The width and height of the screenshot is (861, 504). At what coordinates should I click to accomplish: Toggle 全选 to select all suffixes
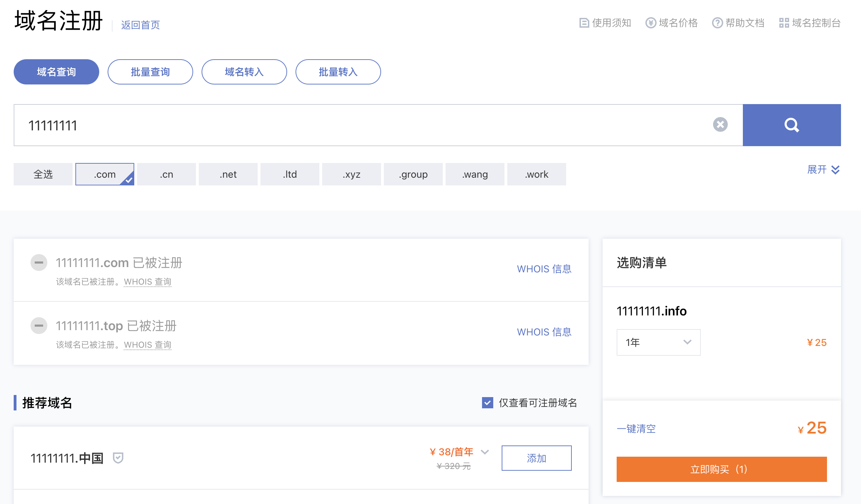43,174
